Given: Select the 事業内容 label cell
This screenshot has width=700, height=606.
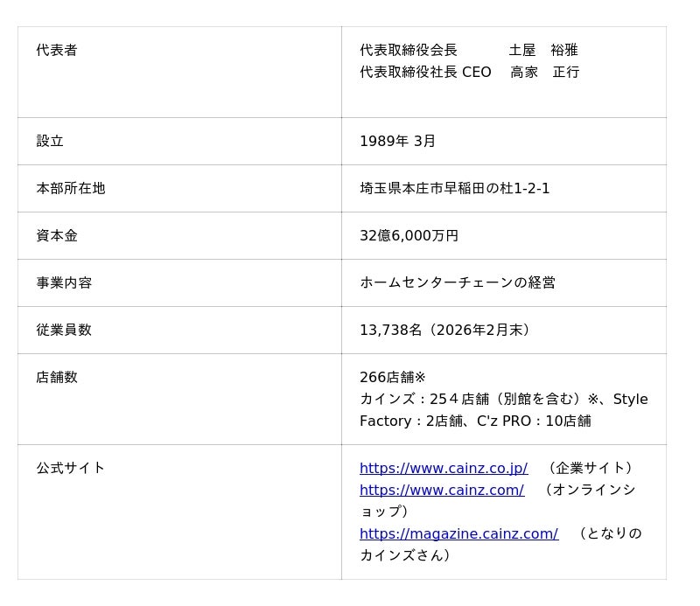Looking at the screenshot, I should coord(64,283).
